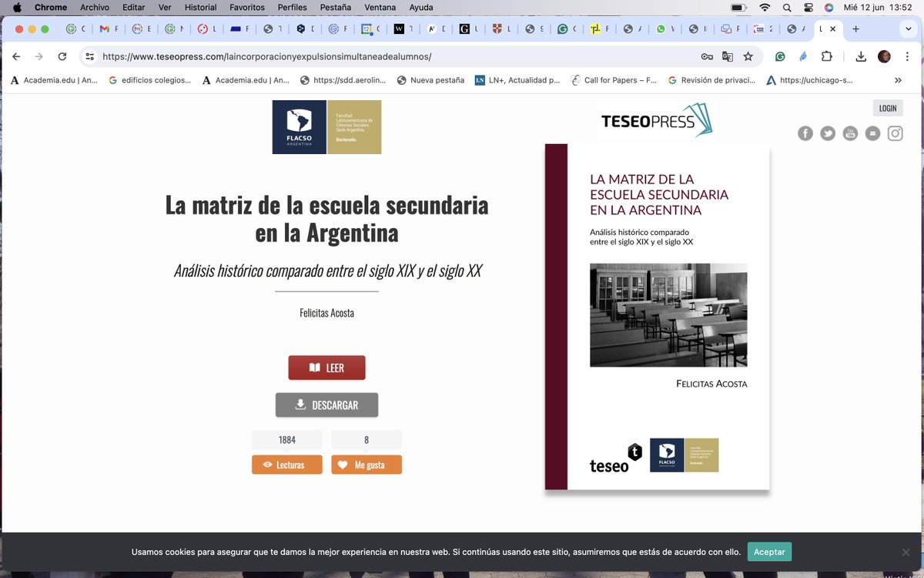Image resolution: width=924 pixels, height=578 pixels.
Task: Open the Twitter social icon
Action: click(x=828, y=133)
